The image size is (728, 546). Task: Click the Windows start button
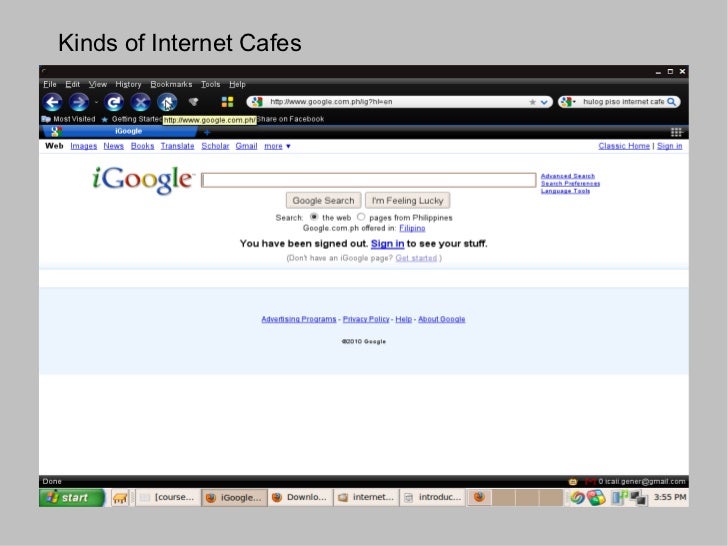pos(72,498)
